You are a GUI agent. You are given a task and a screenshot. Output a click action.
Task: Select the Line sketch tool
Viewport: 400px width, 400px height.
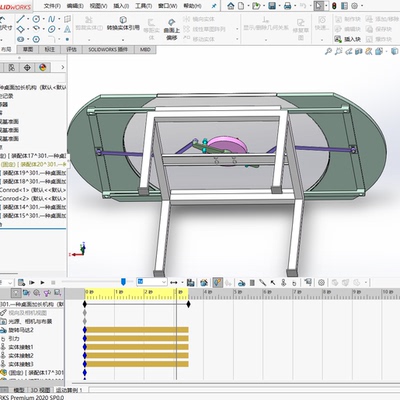[x=21, y=19]
